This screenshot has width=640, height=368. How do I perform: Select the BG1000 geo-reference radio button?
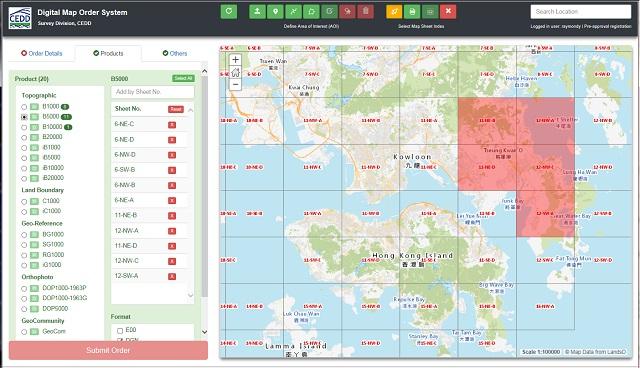click(x=24, y=235)
